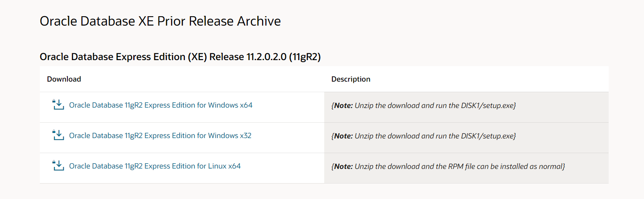Click the Description column header
The height and width of the screenshot is (199, 644).
[x=351, y=79]
